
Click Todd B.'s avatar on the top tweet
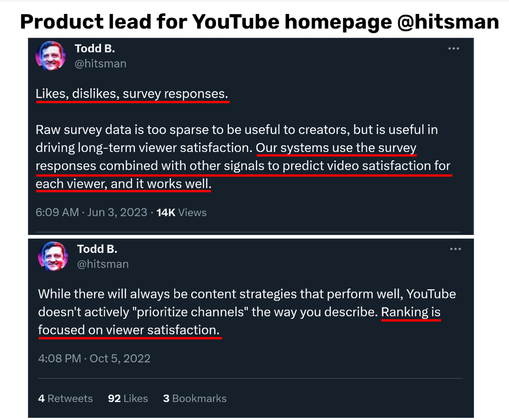pyautogui.click(x=51, y=56)
